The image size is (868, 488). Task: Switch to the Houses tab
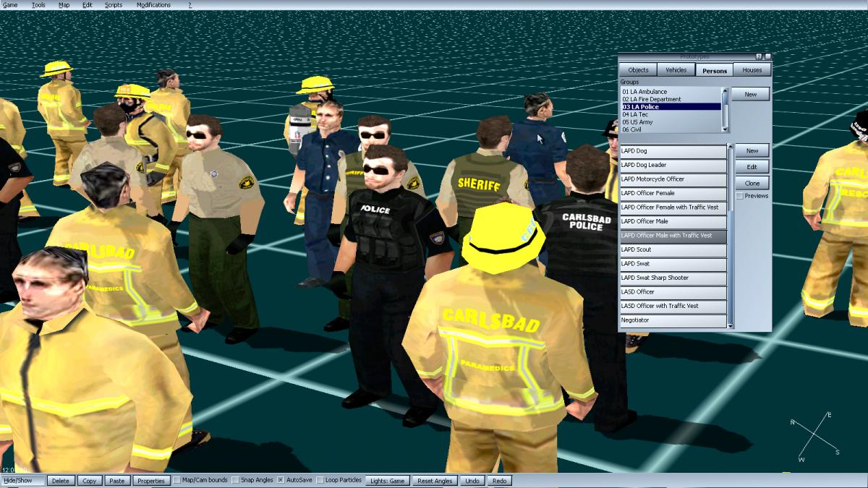752,70
